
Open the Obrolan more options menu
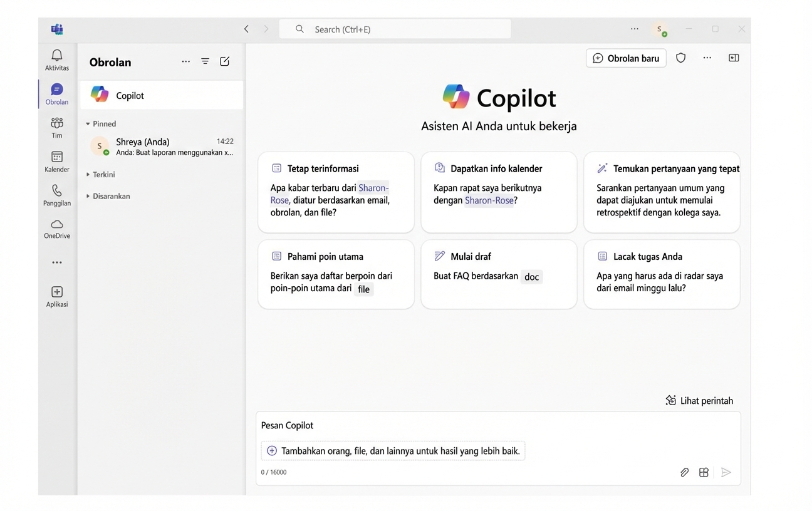pyautogui.click(x=185, y=61)
